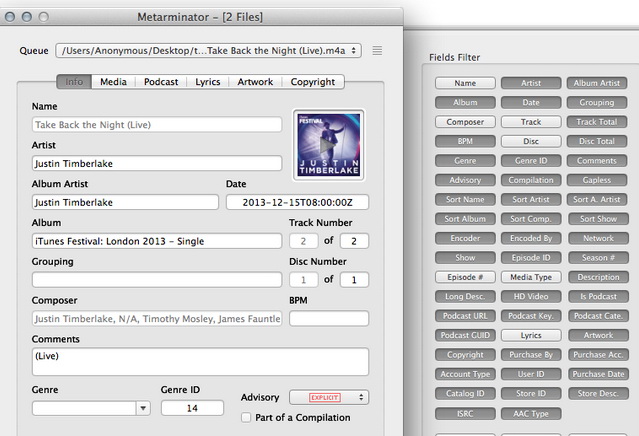Open the Queue file path dropdown
The height and width of the screenshot is (436, 639).
coord(208,51)
